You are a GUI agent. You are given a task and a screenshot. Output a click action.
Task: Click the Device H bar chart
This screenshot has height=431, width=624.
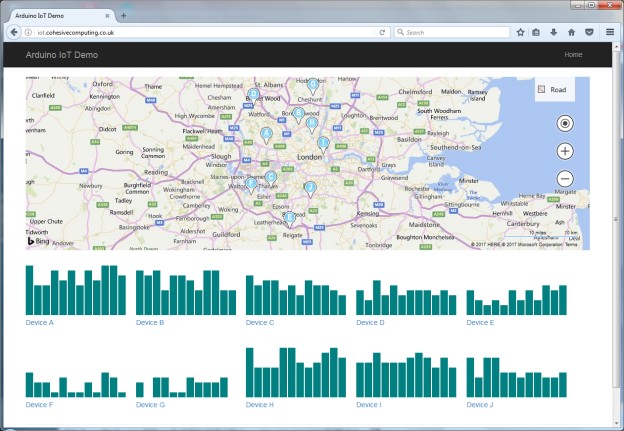296,372
